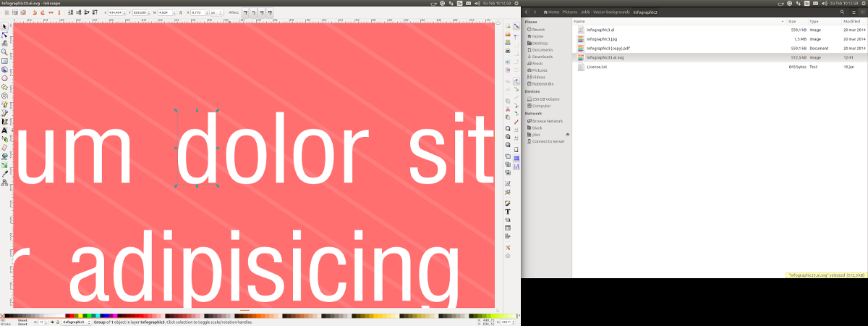Screen dimensions: 868x326
Task: Toggle lock width and height ratio
Action: (x=181, y=12)
